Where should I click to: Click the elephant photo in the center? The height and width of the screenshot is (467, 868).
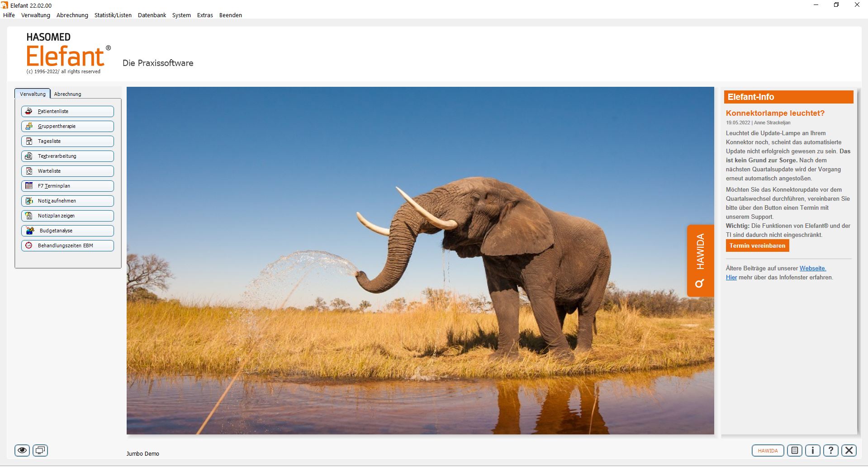tap(420, 260)
